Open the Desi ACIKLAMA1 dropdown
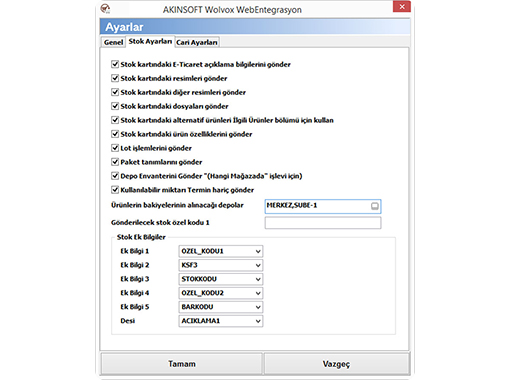Image resolution: width=510 pixels, height=380 pixels. (258, 321)
